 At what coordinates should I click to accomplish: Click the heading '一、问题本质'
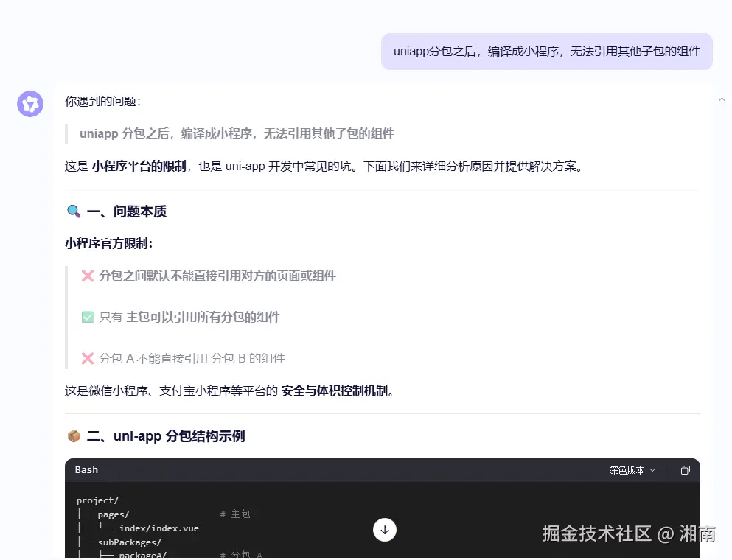[x=127, y=211]
